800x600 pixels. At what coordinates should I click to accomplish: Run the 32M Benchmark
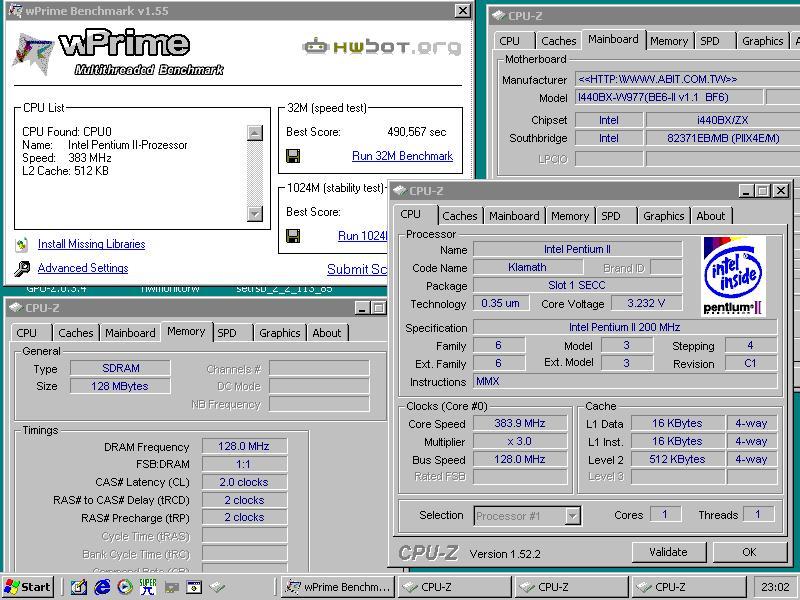coord(402,156)
